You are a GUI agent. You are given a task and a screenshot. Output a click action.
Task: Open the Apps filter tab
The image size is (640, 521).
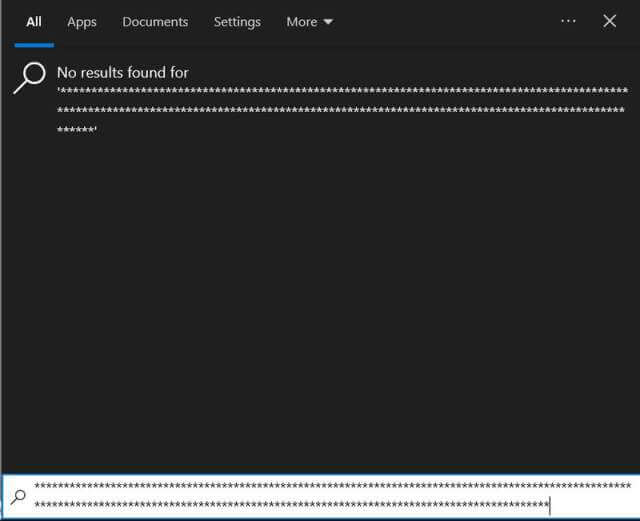click(x=82, y=21)
